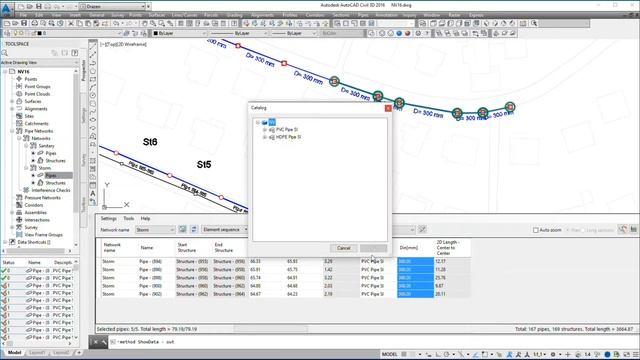
Task: Click the Cut scissors icon in the toolbar
Action: pos(71,24)
